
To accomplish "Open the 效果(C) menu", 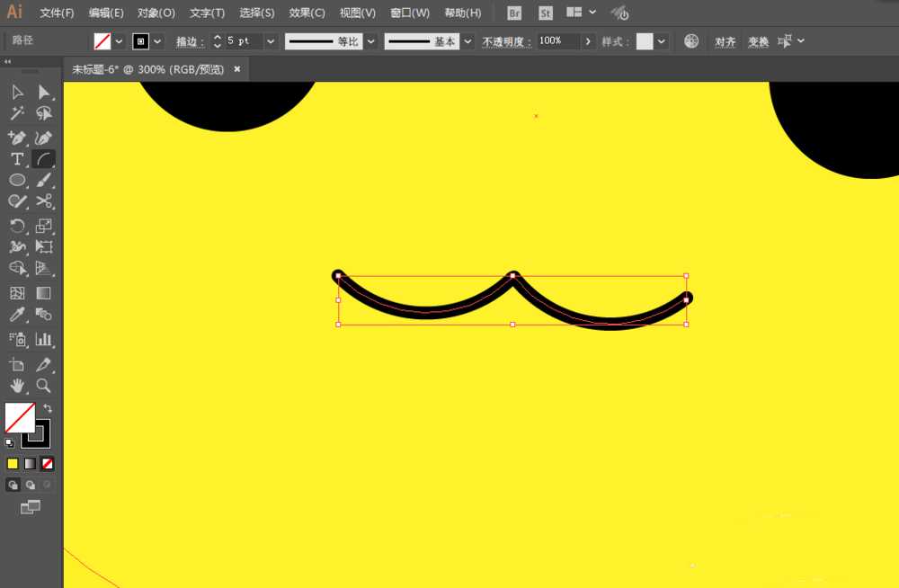I will pos(307,13).
